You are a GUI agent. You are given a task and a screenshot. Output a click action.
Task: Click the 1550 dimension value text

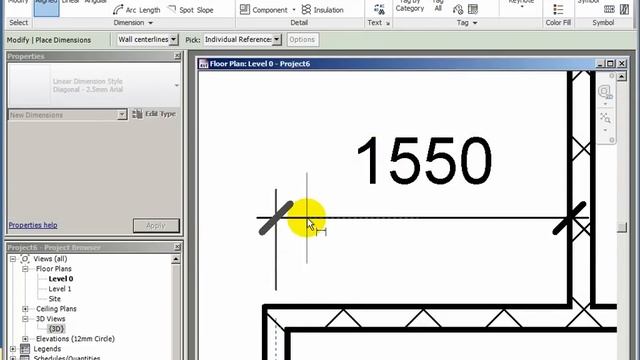click(x=424, y=161)
